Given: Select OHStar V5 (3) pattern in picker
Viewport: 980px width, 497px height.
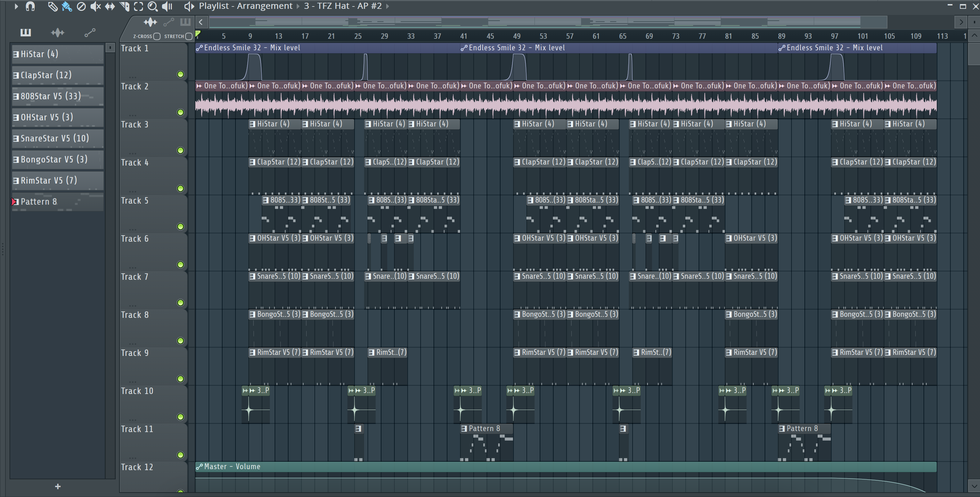Looking at the screenshot, I should coord(58,117).
